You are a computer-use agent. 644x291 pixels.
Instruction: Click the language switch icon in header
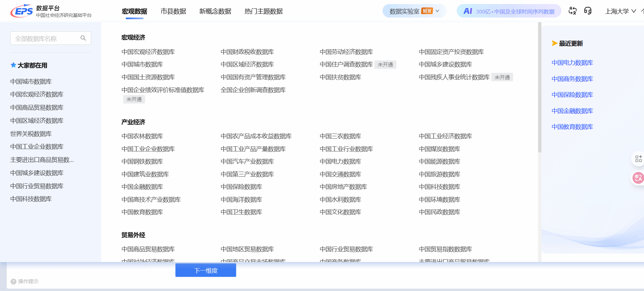pyautogui.click(x=572, y=11)
